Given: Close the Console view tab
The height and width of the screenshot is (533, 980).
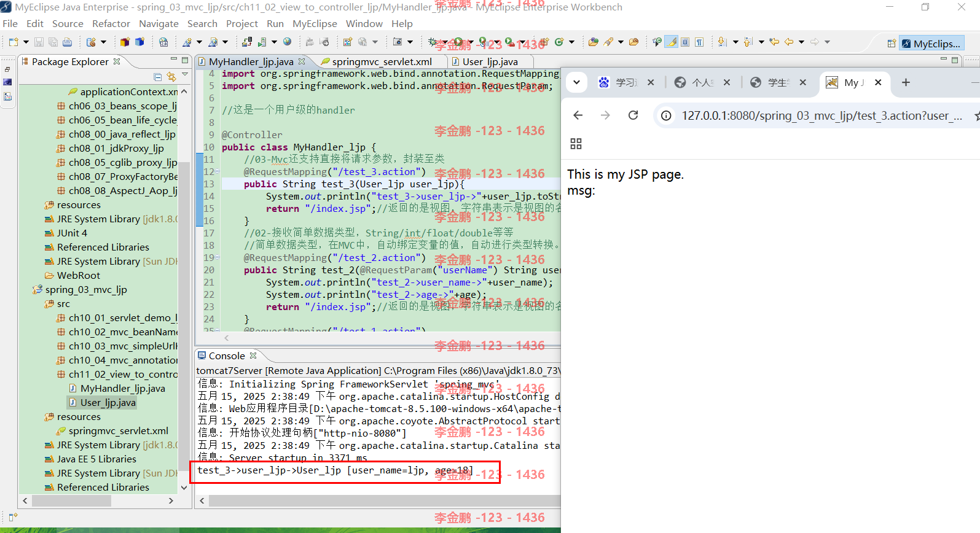Looking at the screenshot, I should (x=253, y=356).
